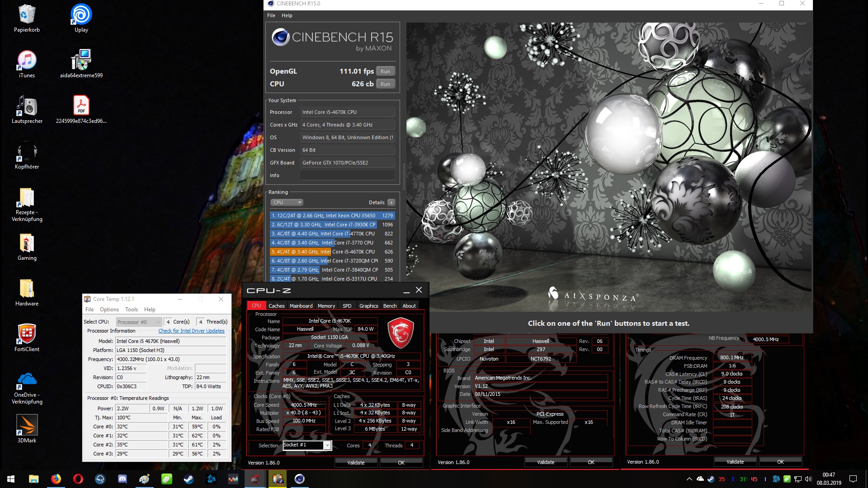Open the Lautsprecher desktop shortcut
This screenshot has height=488, width=868.
pos(27,110)
